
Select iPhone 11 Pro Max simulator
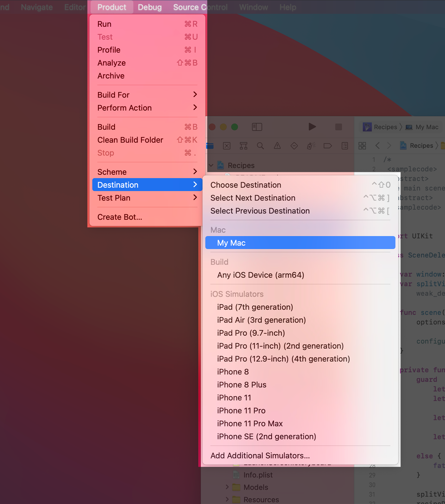tap(300, 424)
